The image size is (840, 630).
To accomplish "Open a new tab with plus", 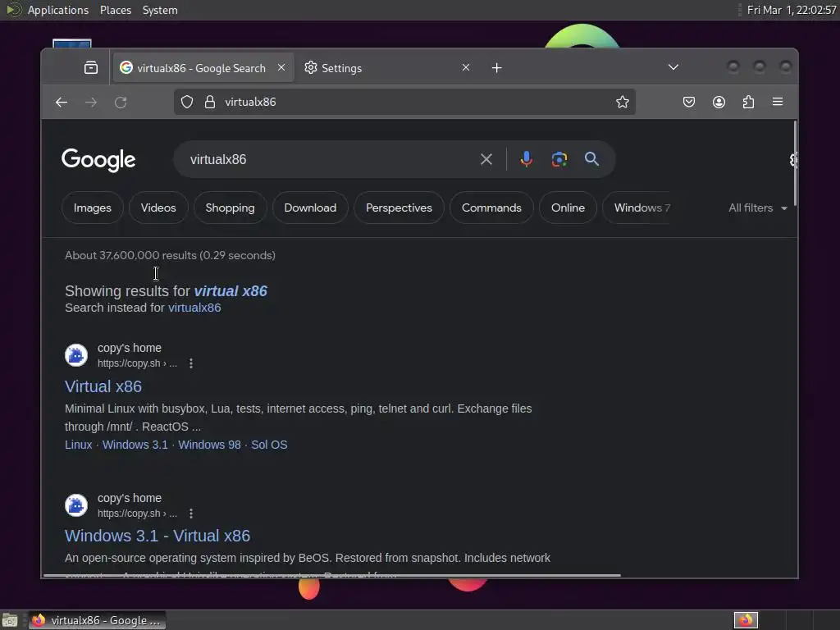I will click(x=496, y=68).
